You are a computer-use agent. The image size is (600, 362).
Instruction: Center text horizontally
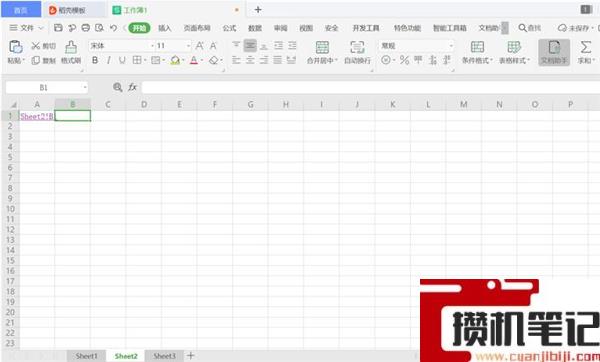click(x=250, y=60)
